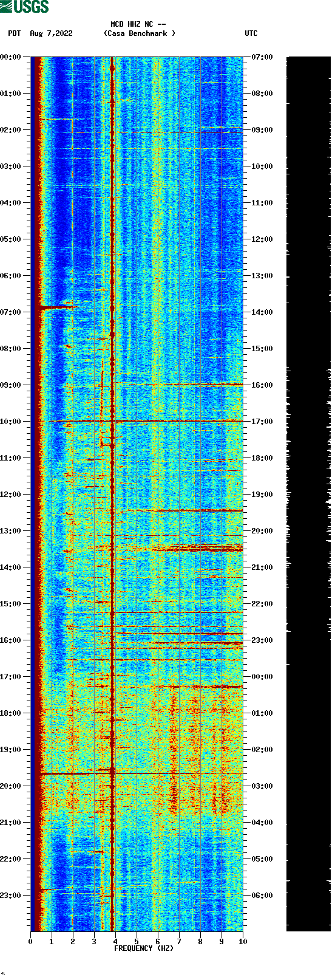Click the 09:00 UTC label on right axis
The width and height of the screenshot is (335, 980).
pyautogui.click(x=262, y=130)
